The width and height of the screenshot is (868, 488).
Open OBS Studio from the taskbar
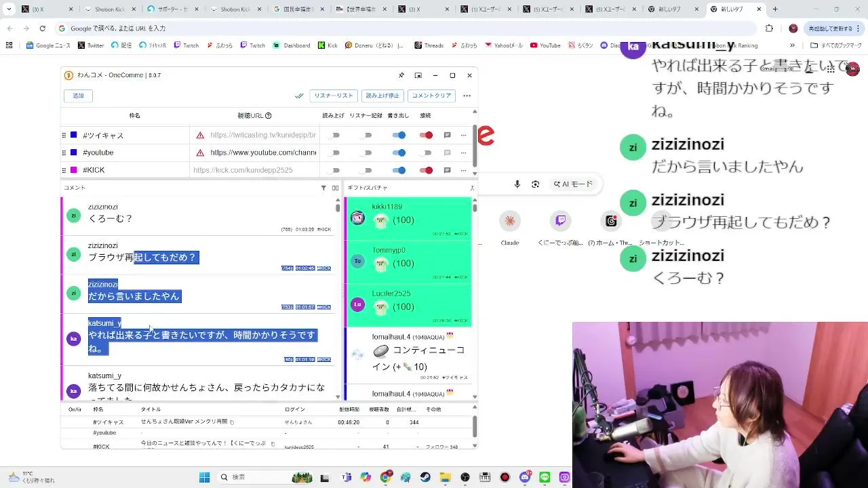(x=465, y=477)
